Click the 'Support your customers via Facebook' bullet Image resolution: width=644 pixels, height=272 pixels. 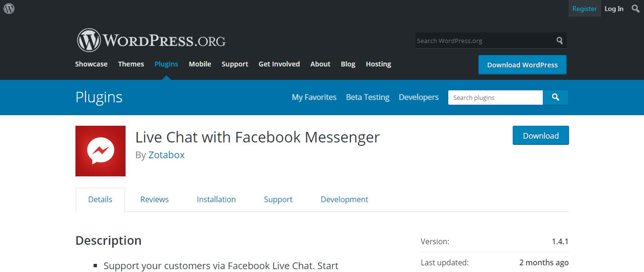point(221,266)
